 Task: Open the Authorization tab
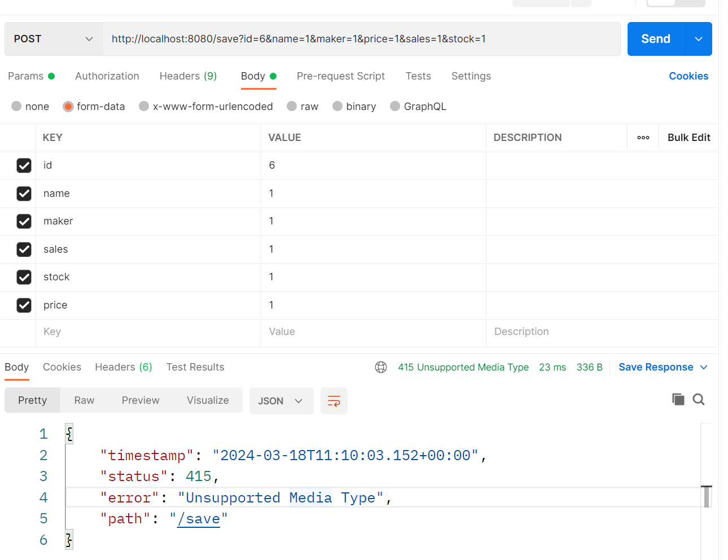coord(107,76)
